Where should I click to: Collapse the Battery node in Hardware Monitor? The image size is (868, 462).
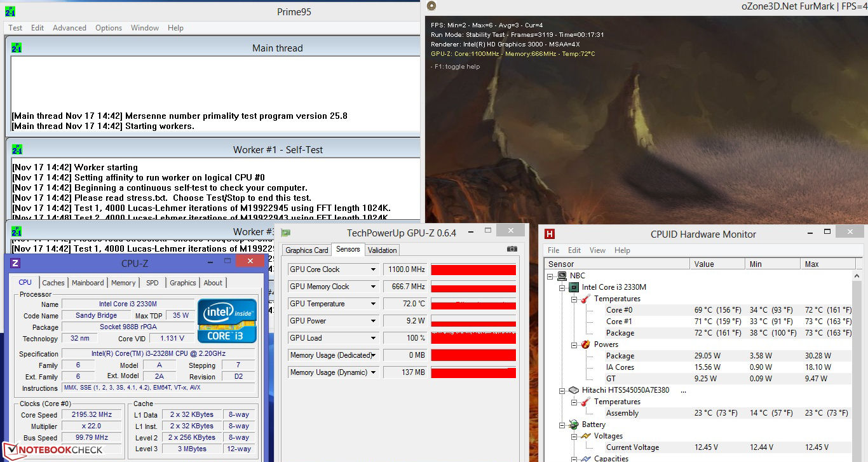point(562,425)
